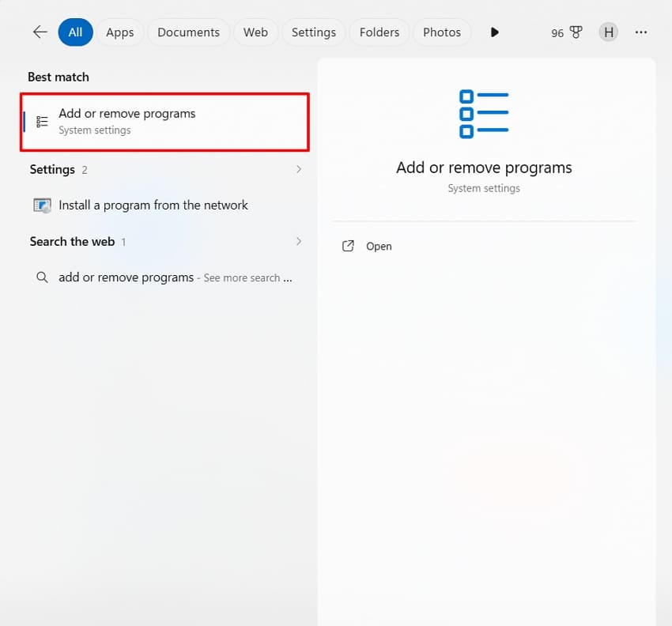Click the Install a program from the network icon
The width and height of the screenshot is (672, 626).
tap(42, 206)
